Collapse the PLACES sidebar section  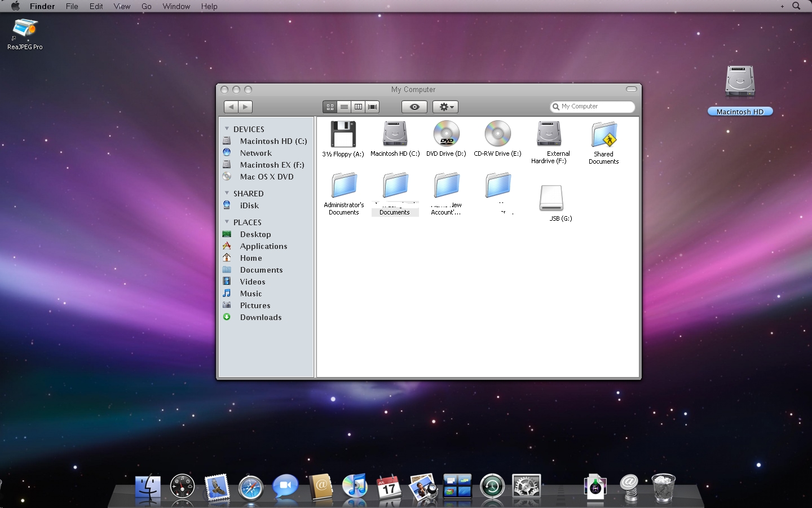point(227,222)
